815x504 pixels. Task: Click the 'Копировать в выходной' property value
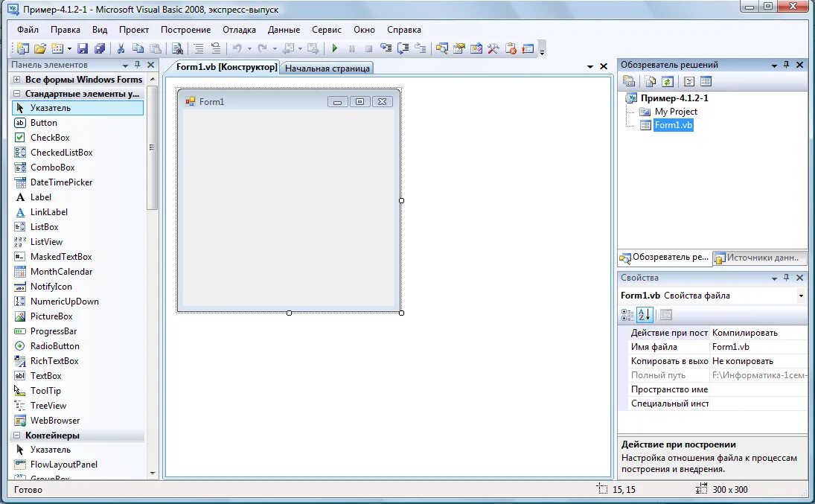[758, 361]
